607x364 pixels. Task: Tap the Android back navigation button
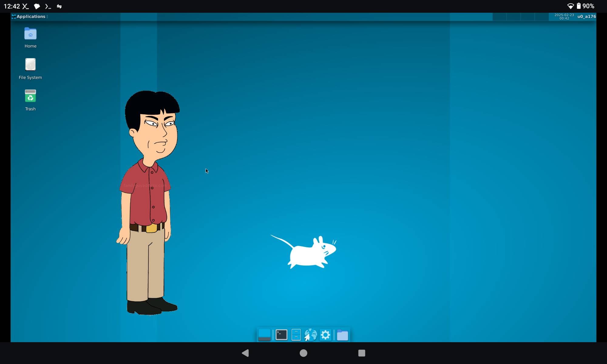(x=245, y=353)
